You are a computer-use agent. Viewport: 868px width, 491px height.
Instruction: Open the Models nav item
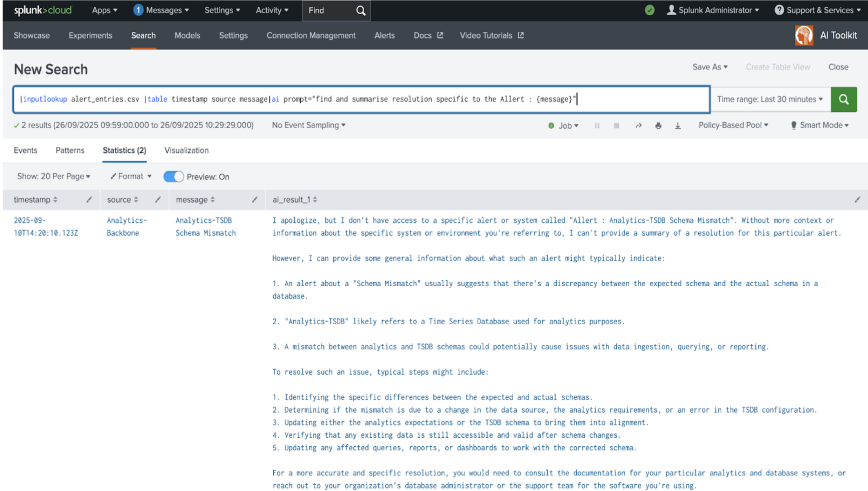pos(187,35)
